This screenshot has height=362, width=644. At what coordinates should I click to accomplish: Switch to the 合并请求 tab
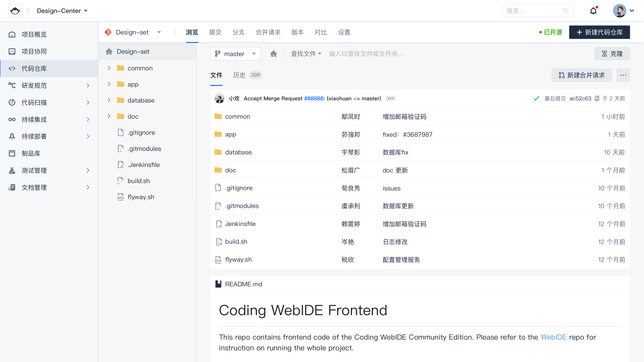coord(268,32)
